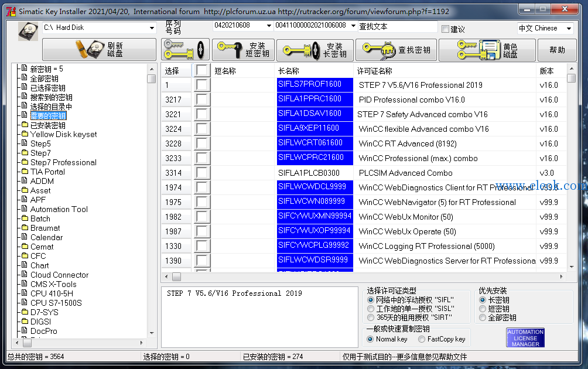Click install short key button (安装短密钥)
588x369 pixels.
tap(244, 50)
